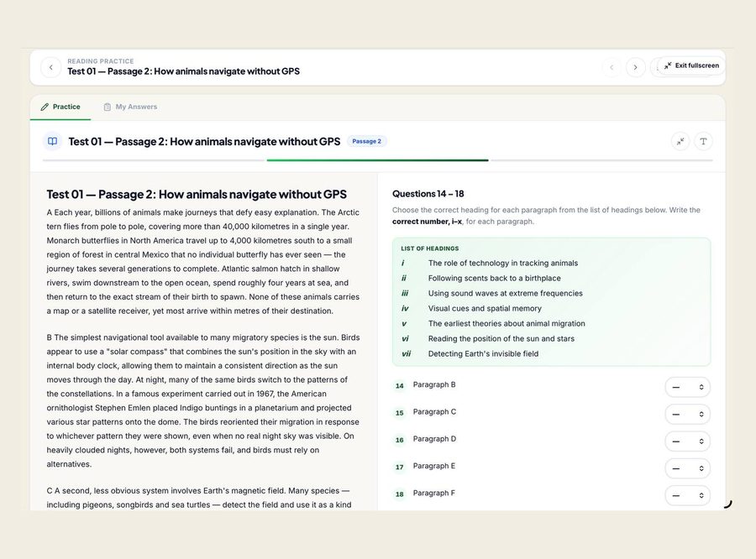Click the pencil icon on the Practice tab
Viewport: 756px width, 559px height.
pyautogui.click(x=45, y=107)
